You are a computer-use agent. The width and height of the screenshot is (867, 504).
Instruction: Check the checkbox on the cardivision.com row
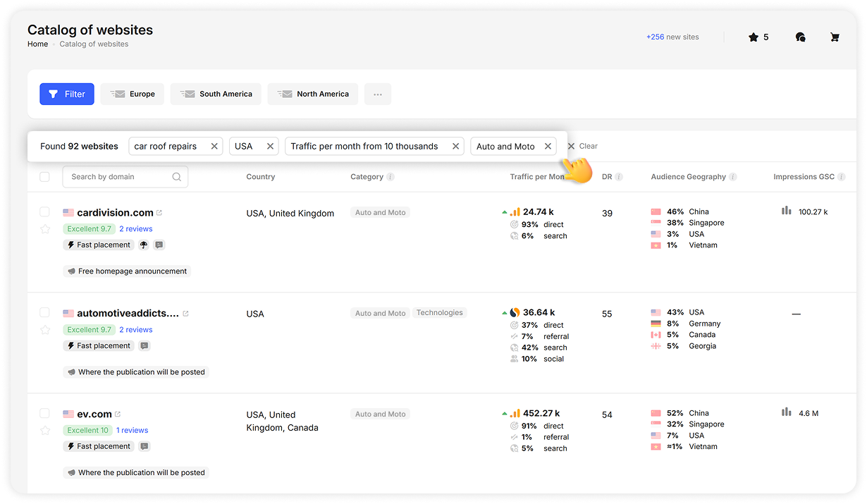[x=44, y=211]
